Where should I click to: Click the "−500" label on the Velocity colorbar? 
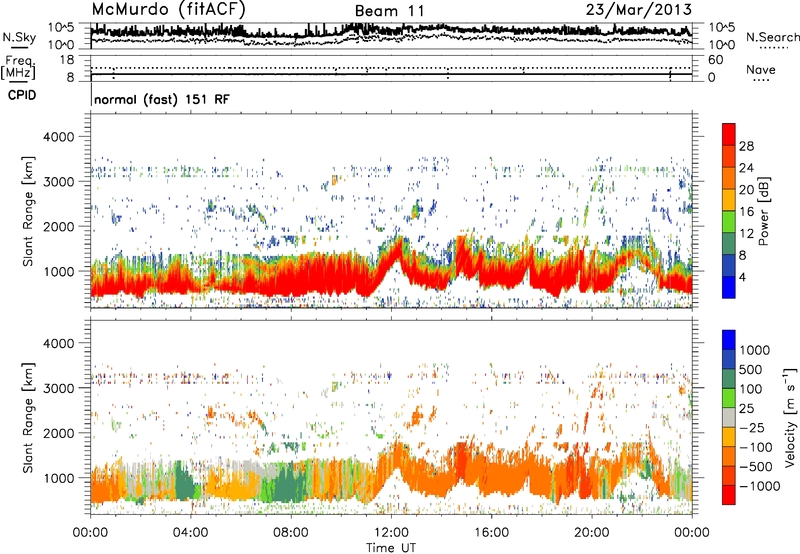756,467
